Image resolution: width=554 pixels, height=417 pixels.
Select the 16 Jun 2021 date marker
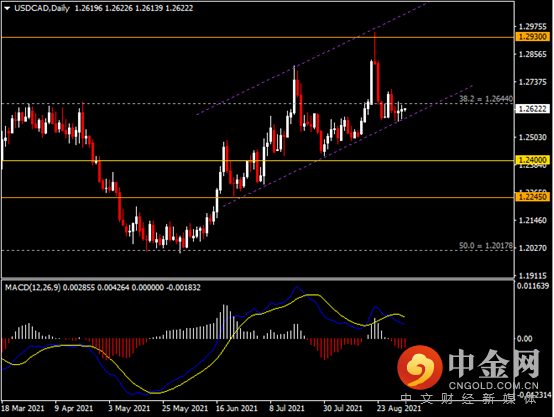[236, 409]
